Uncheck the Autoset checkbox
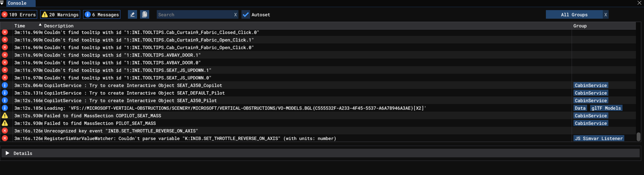 246,15
